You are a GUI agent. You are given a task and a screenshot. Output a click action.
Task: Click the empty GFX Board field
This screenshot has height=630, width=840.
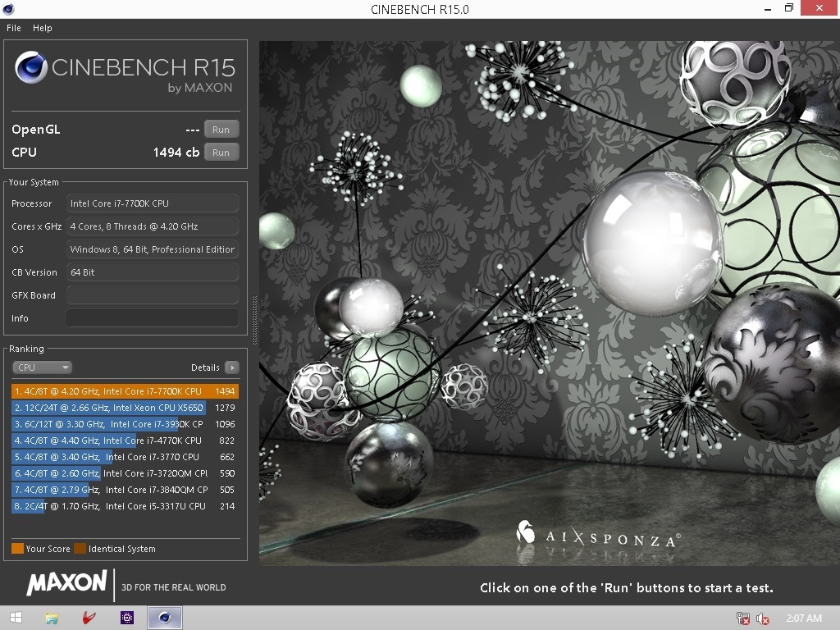point(152,295)
